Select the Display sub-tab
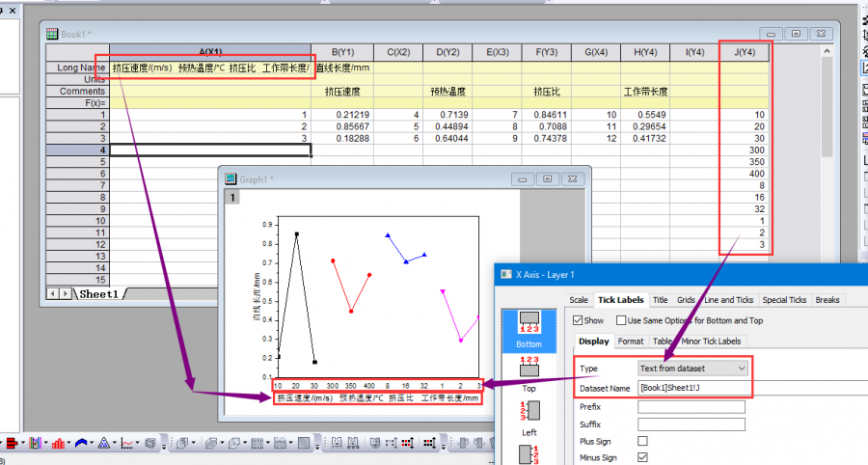This screenshot has height=465, width=868. point(593,341)
